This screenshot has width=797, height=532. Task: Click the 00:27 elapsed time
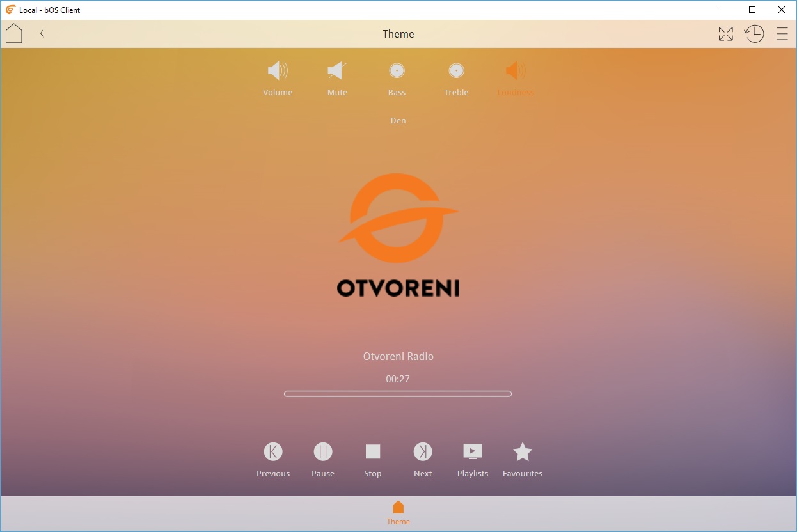pos(398,379)
